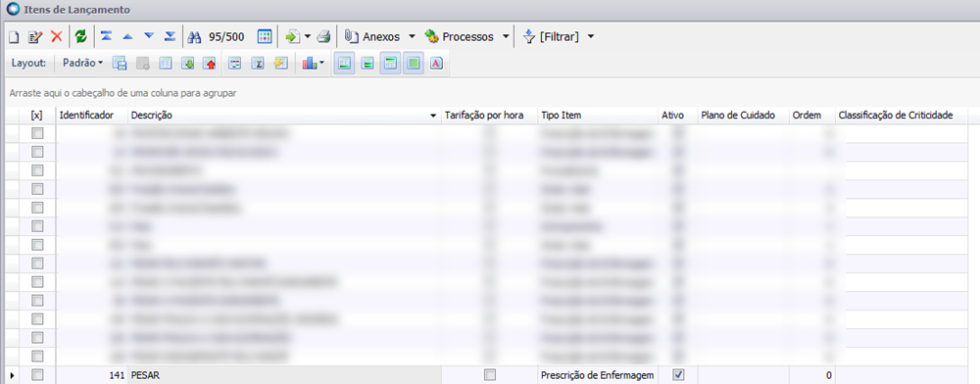
Task: Click the [Filtrar] filter button
Action: 551,37
